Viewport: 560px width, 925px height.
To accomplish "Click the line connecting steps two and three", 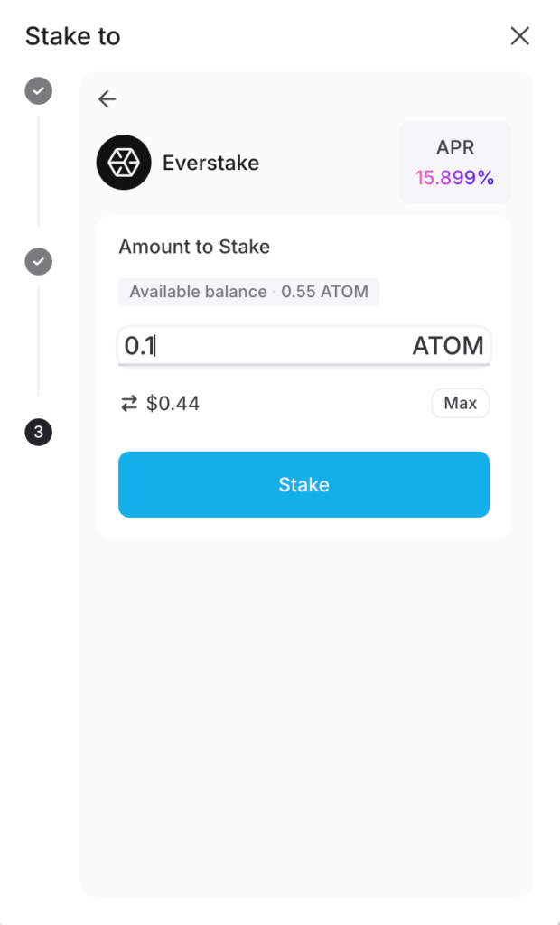I will 38,341.
